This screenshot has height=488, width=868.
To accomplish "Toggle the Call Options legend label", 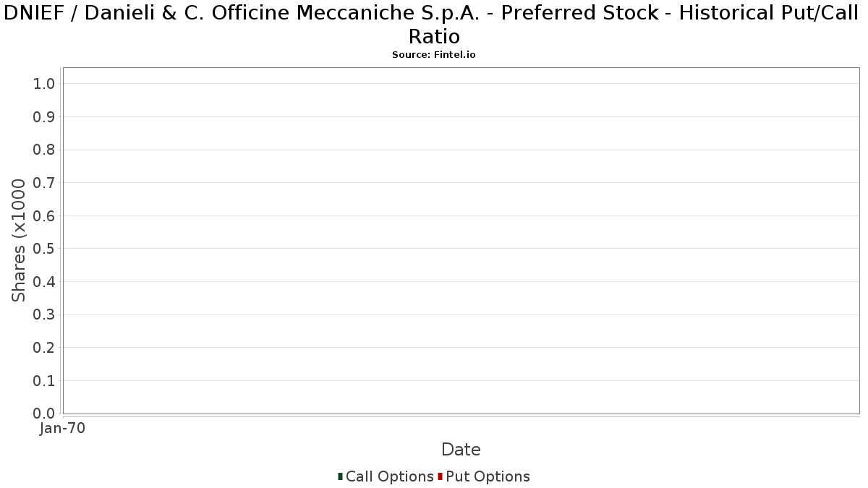I will [389, 476].
